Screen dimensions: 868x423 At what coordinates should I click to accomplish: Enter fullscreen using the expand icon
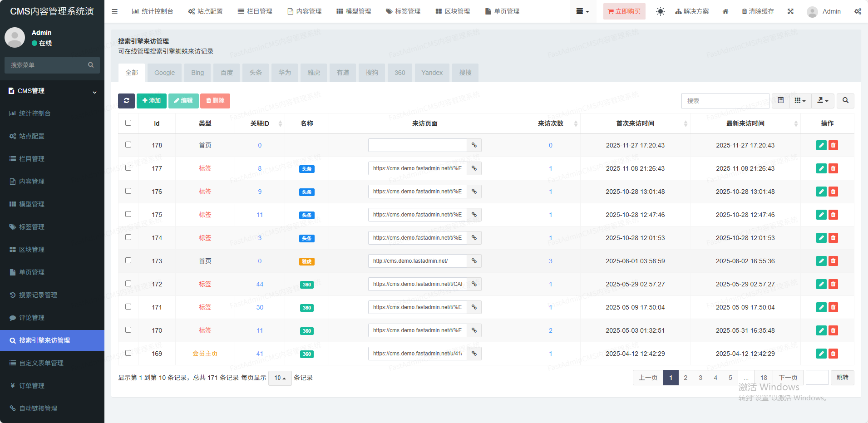point(790,11)
